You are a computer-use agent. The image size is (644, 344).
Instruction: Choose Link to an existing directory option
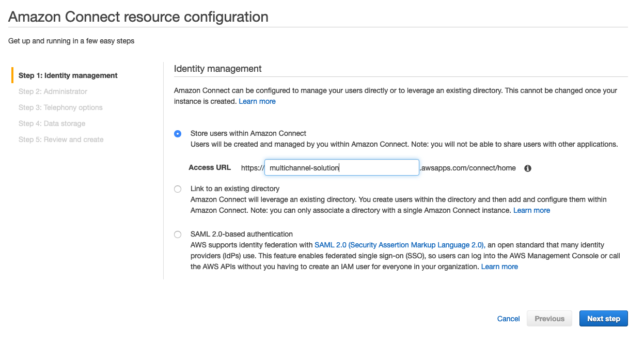(x=178, y=189)
